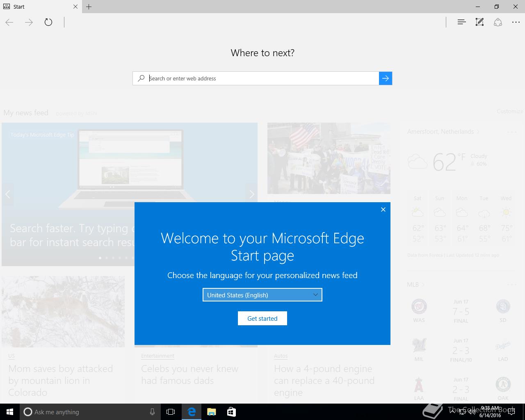Open the Today's Microsoft Edge Tip slide
525x420 pixels.
coord(130,194)
